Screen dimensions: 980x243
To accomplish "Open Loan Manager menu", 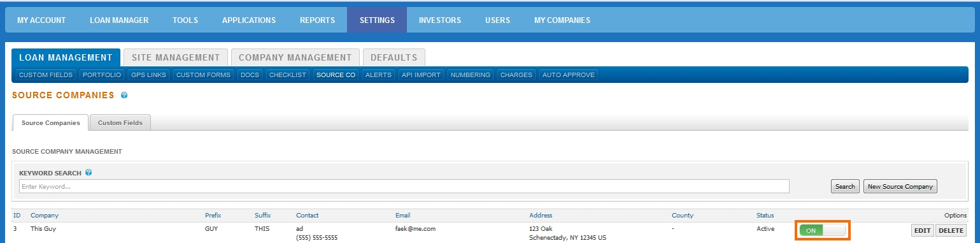I will 119,20.
